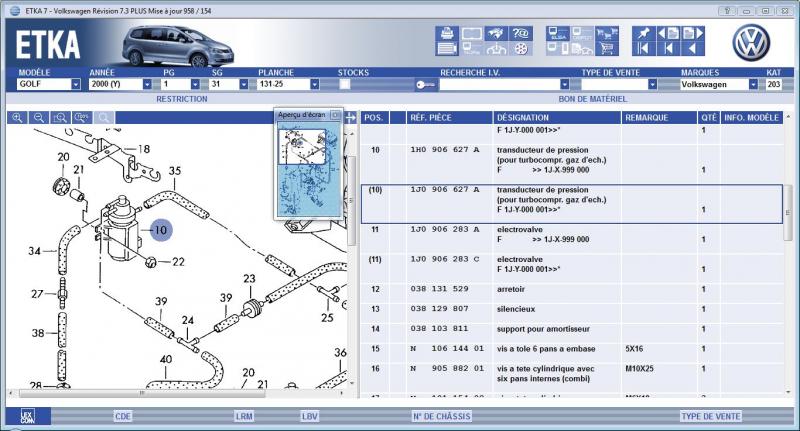Image resolution: width=800 pixels, height=431 pixels.
Task: Open the SG dropdown showing 31
Action: 243,85
